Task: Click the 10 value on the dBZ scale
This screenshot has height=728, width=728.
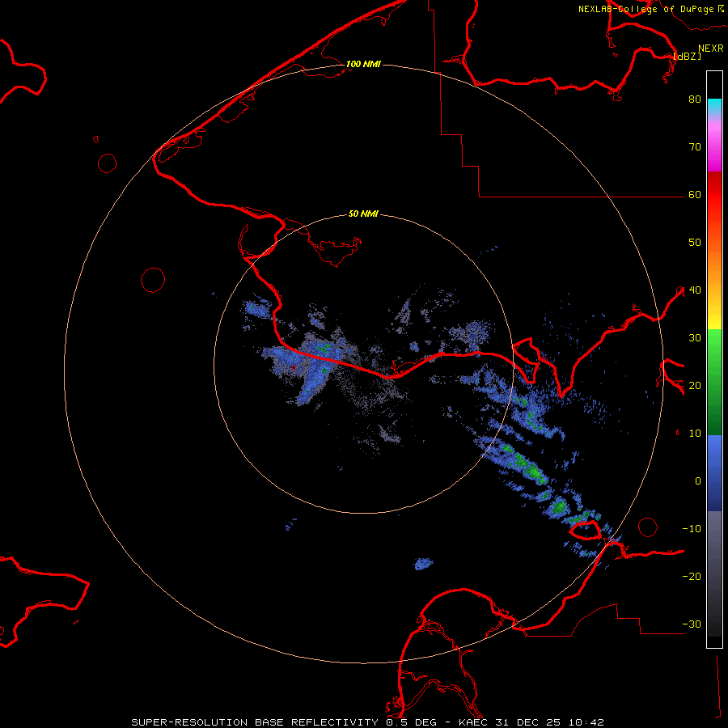Action: (695, 434)
